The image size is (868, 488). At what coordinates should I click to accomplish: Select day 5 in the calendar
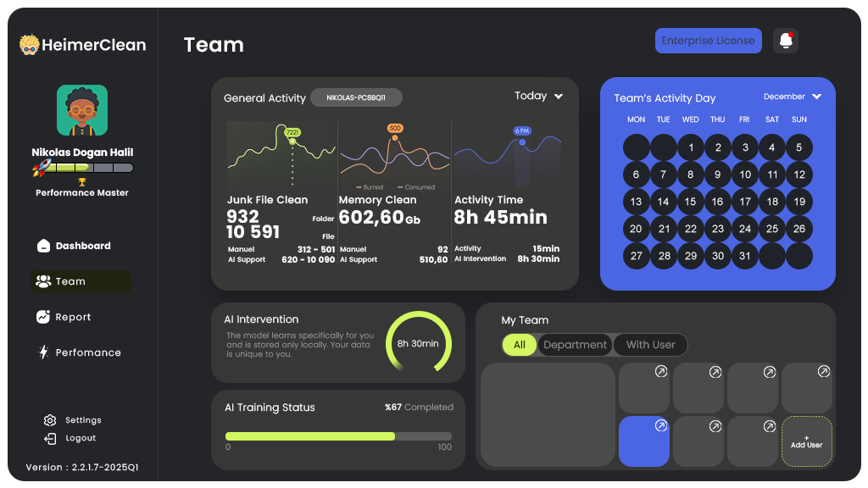(798, 147)
